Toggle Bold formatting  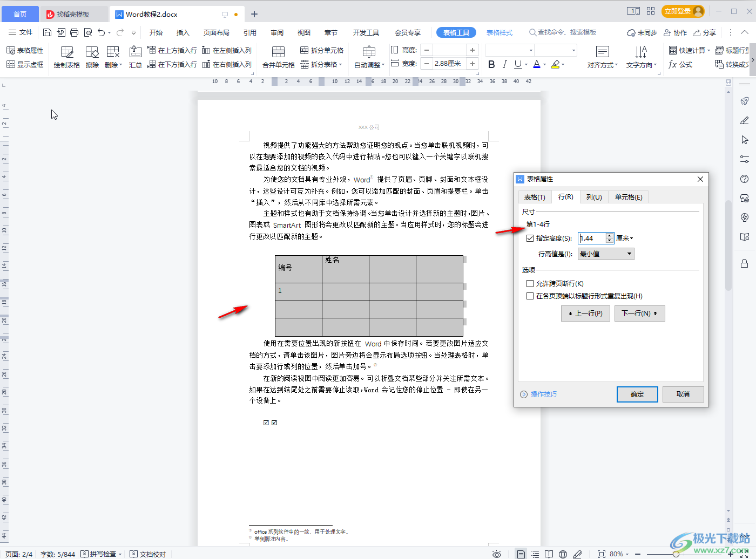491,64
